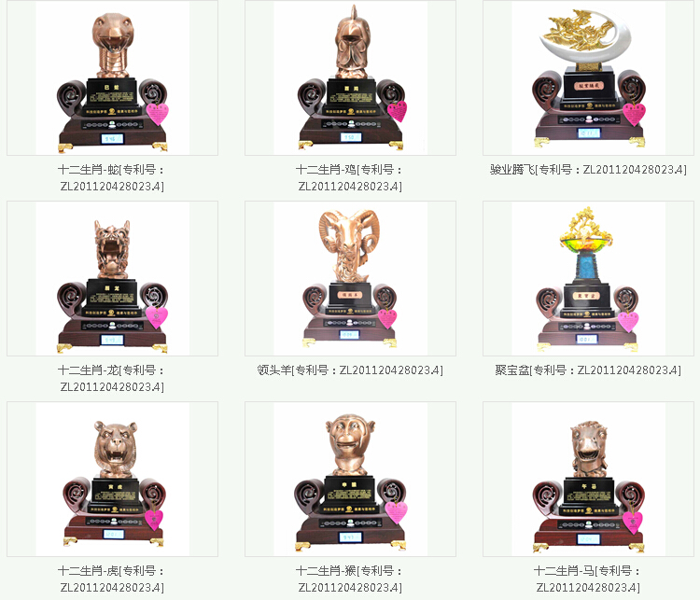
Task: Open the dragon zodiac statue image
Action: [113, 278]
